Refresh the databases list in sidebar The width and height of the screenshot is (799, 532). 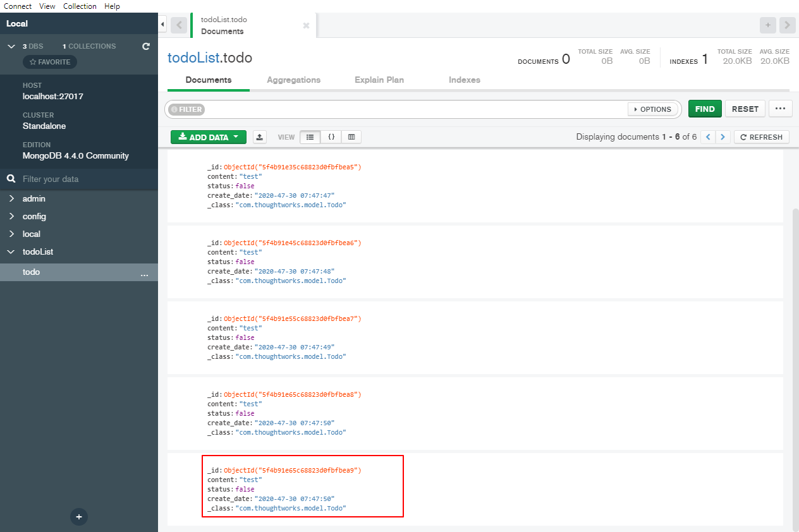tap(145, 45)
